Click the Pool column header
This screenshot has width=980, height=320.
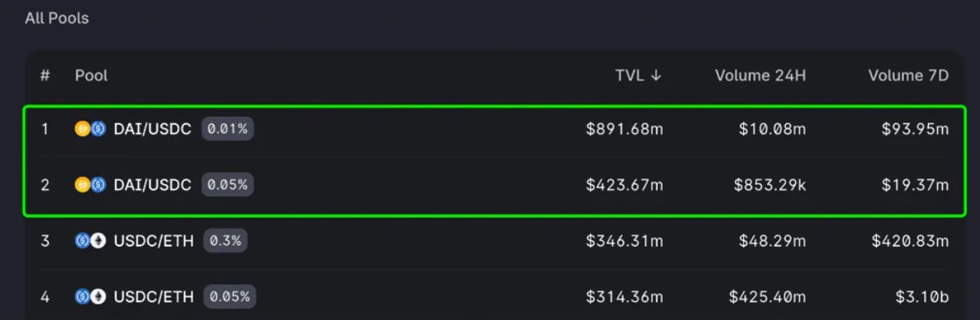click(x=92, y=76)
